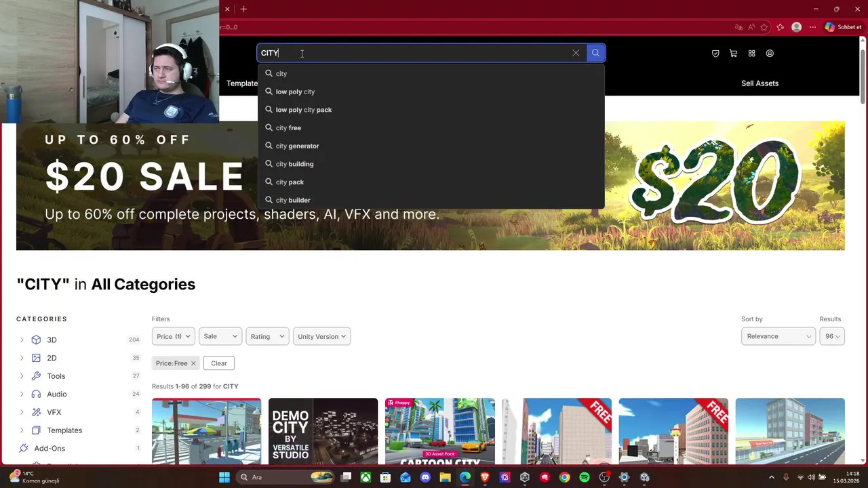Show hidden system tray icons chevron
868x488 pixels.
772,477
